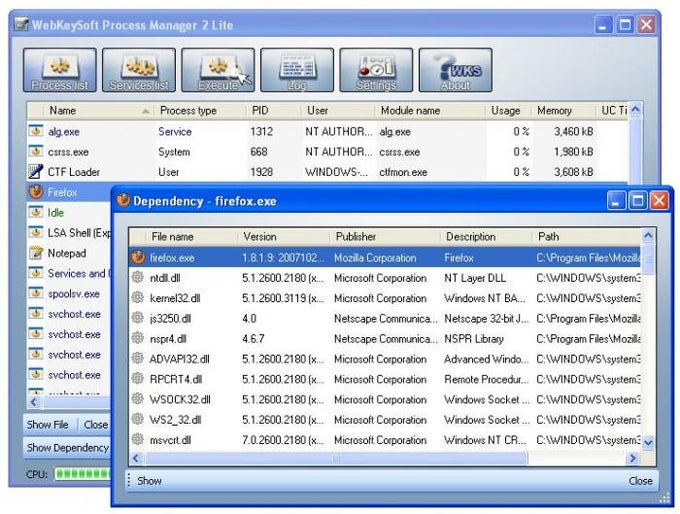Click the gear icon next to nspr4.dll
The width and height of the screenshot is (680, 514).
(x=138, y=338)
